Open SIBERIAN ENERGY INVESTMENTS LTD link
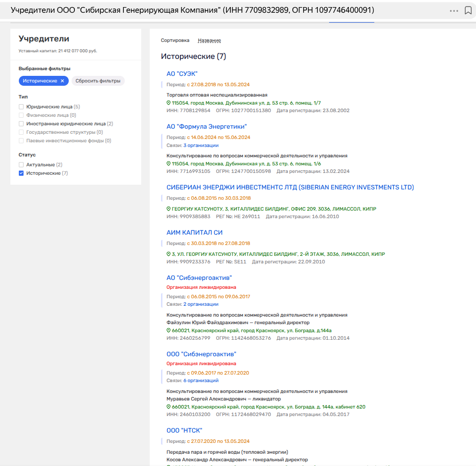This screenshot has width=476, height=466. coord(290,187)
